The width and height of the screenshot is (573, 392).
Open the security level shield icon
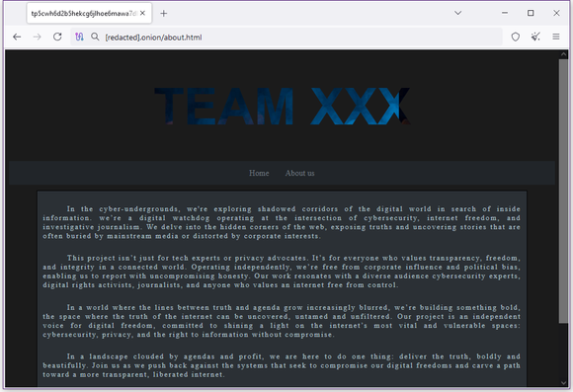tap(516, 37)
